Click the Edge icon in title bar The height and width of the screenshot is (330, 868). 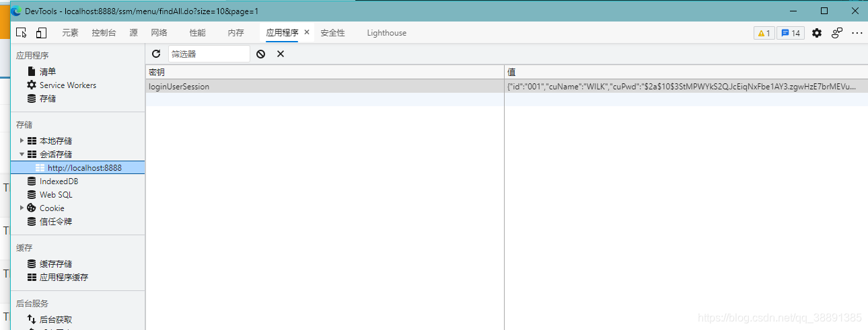click(16, 11)
